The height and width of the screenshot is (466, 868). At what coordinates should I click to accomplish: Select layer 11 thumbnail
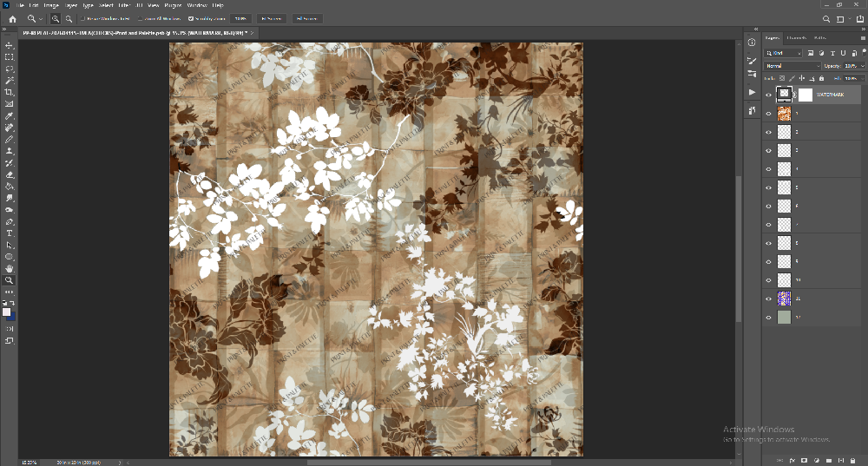click(x=784, y=299)
